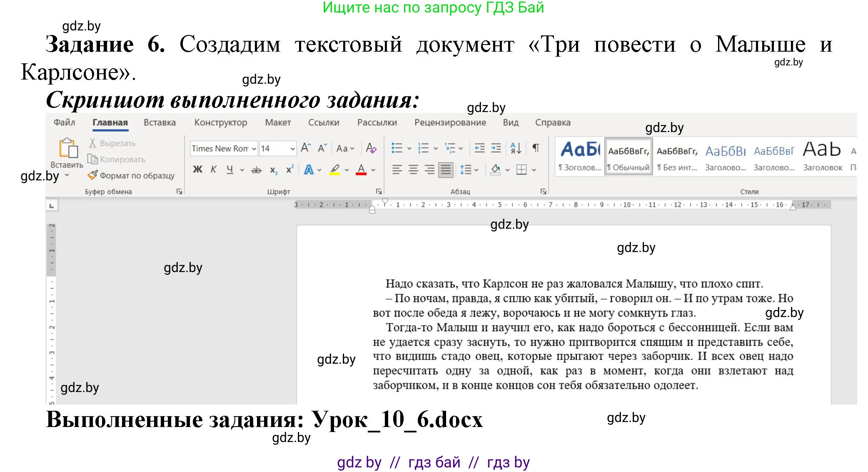Toggle paragraph marks display ¶

[536, 148]
